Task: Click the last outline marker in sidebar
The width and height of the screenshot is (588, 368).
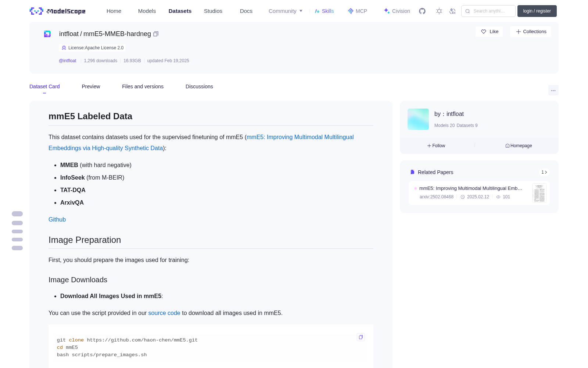Action: pyautogui.click(x=17, y=248)
